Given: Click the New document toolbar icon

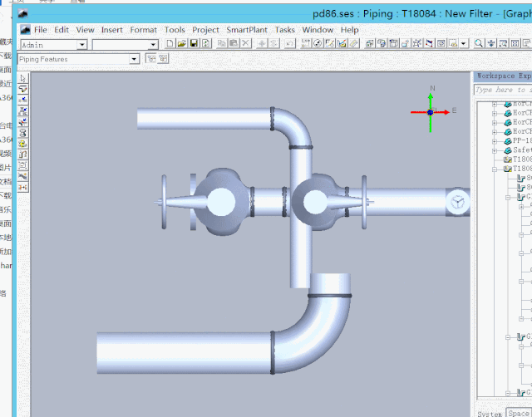Looking at the screenshot, I should [x=170, y=43].
